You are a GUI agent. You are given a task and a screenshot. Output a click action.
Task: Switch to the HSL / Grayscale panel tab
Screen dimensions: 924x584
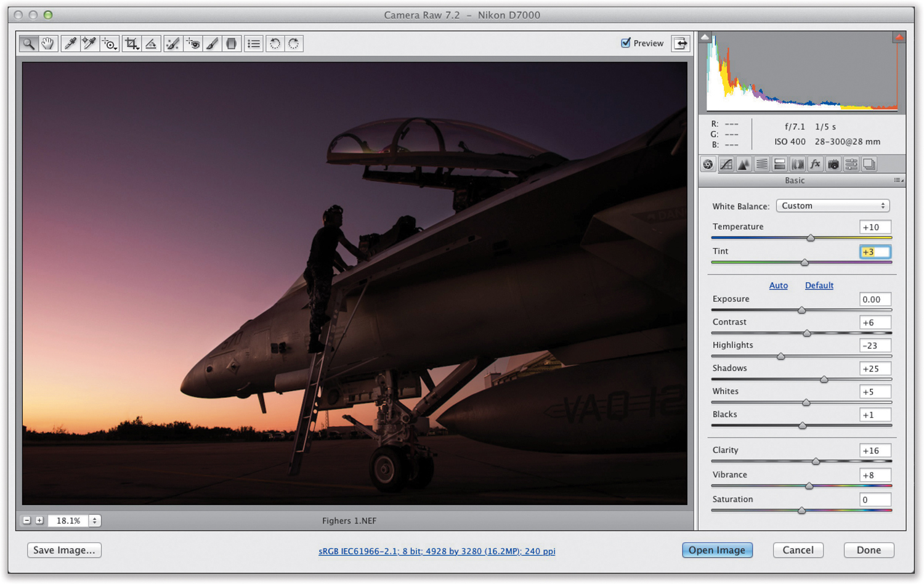762,164
